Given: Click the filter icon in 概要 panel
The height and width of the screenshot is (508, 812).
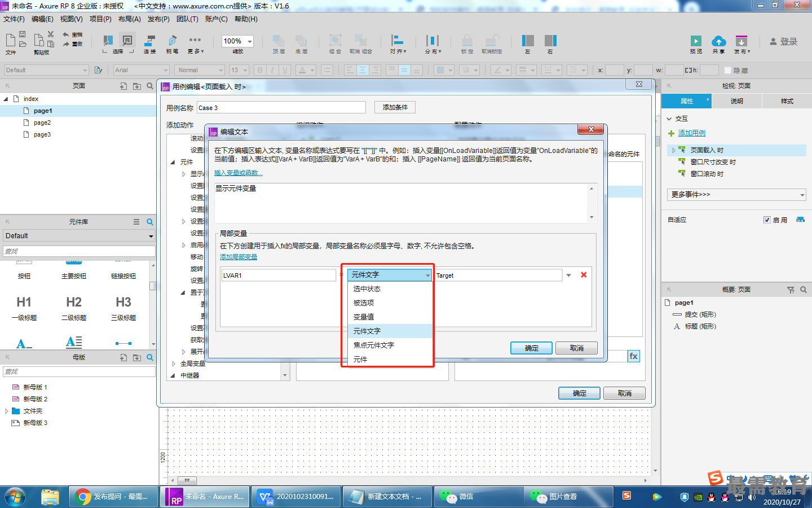Looking at the screenshot, I should (x=791, y=290).
